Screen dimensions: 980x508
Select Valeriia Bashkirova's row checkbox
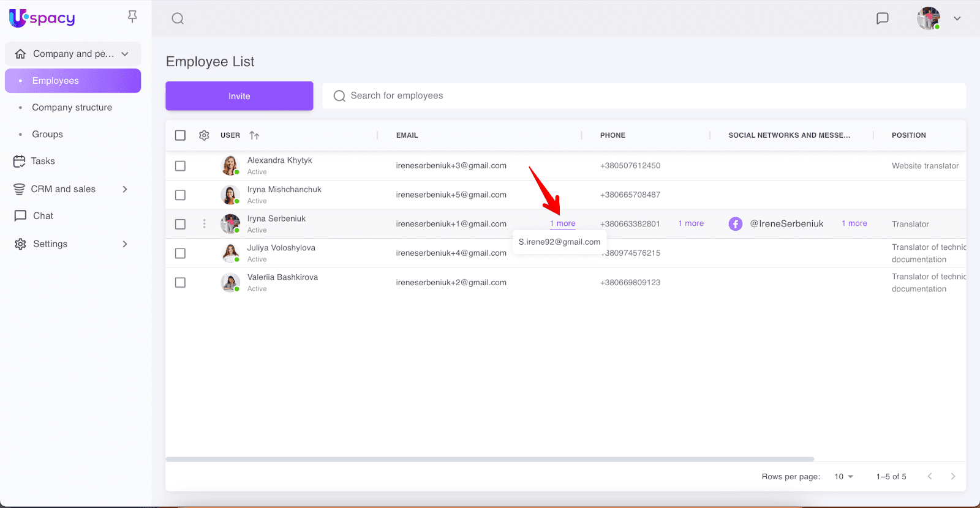tap(180, 283)
